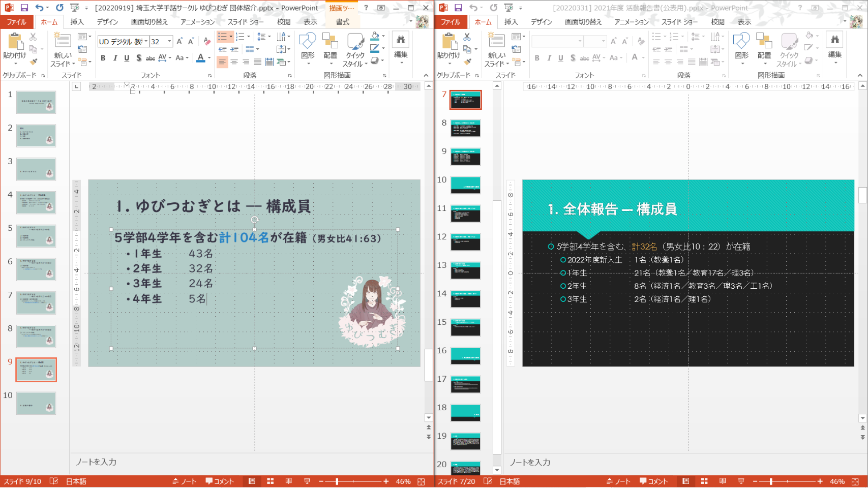Click the increase font size icon in left window
Image resolution: width=868 pixels, height=488 pixels.
click(x=179, y=42)
